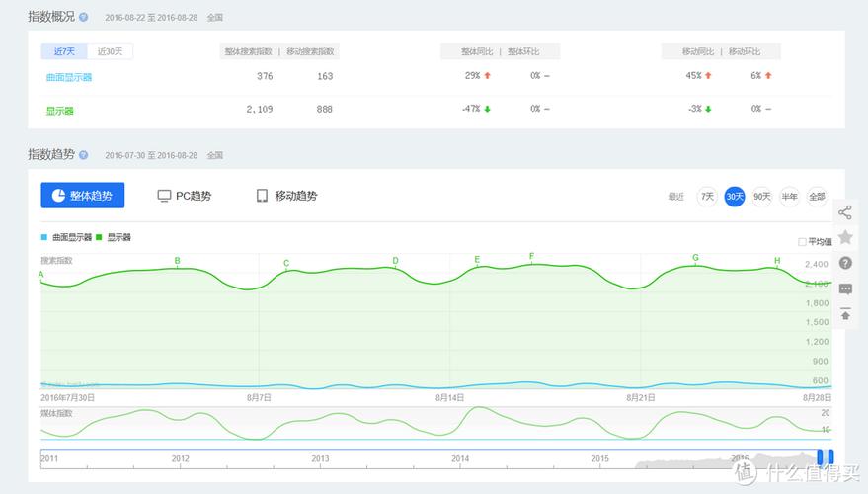Enable the 平均值 checkbox

pos(802,241)
